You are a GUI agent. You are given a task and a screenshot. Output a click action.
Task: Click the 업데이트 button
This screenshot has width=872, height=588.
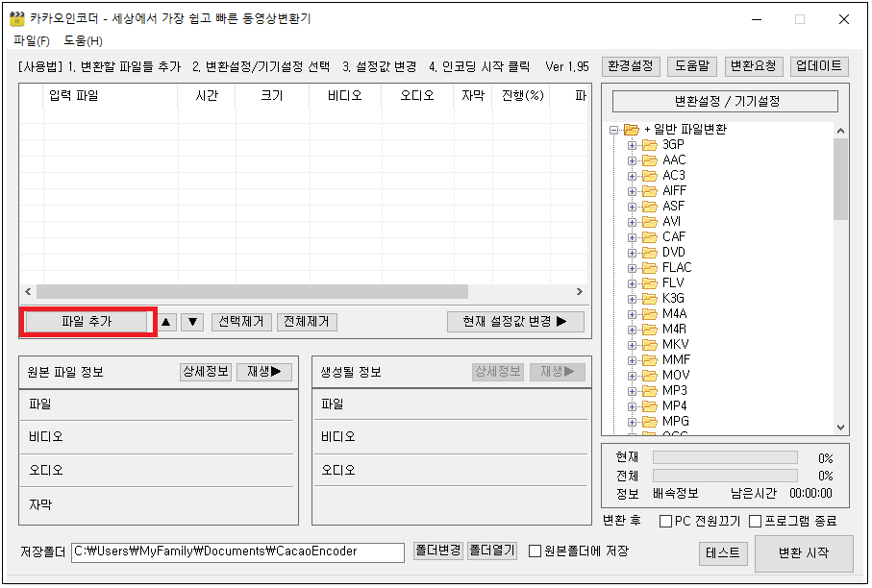(x=819, y=66)
